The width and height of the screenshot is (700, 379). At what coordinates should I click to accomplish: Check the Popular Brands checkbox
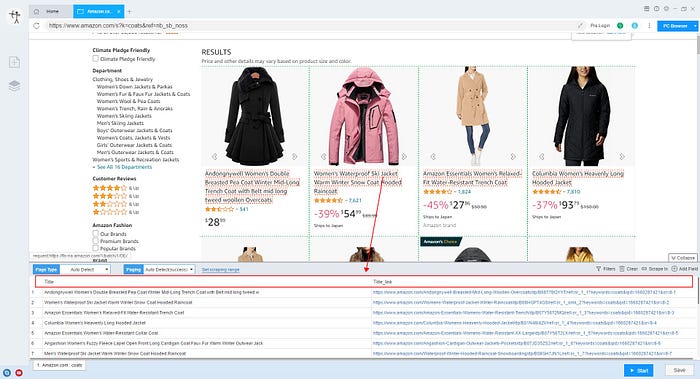[96, 248]
